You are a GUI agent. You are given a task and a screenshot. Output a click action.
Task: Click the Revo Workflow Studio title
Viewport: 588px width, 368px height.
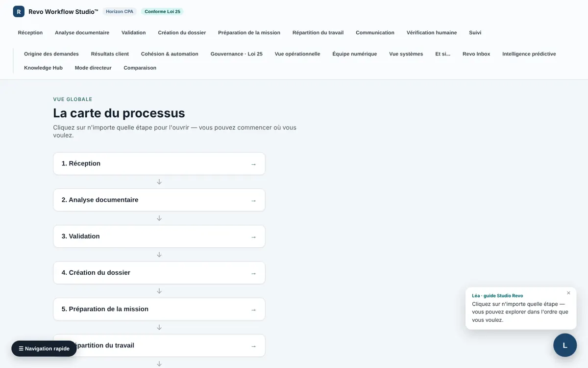pyautogui.click(x=63, y=11)
